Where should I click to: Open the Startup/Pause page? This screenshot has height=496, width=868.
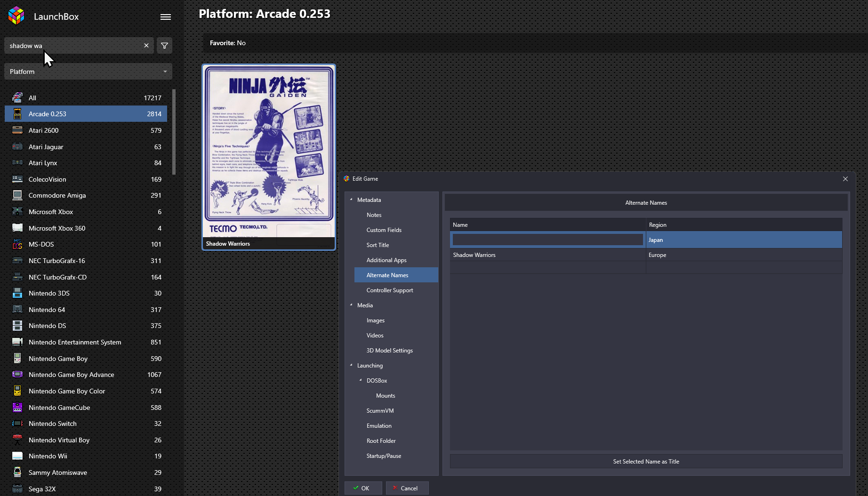click(x=384, y=456)
